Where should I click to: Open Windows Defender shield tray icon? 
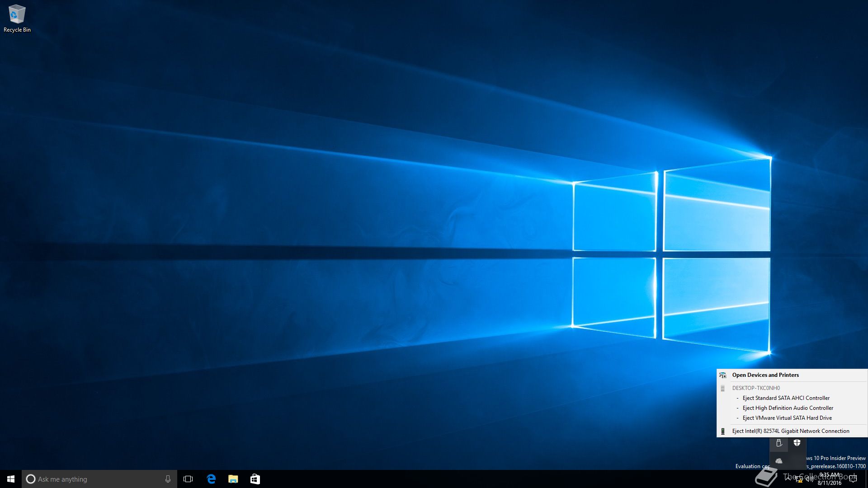click(797, 443)
